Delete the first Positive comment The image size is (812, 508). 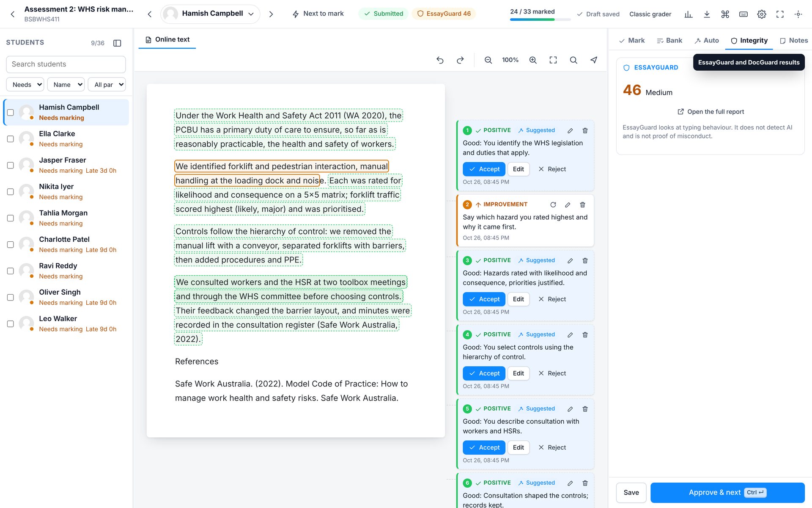tap(585, 130)
